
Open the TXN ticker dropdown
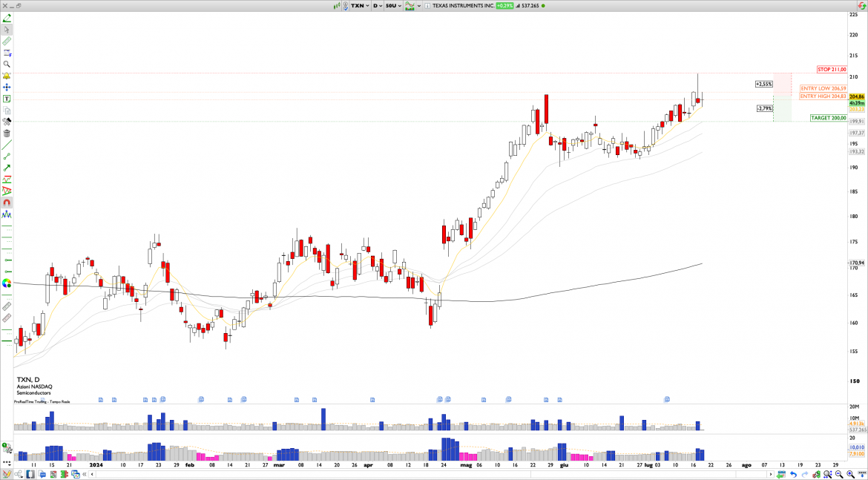[359, 5]
